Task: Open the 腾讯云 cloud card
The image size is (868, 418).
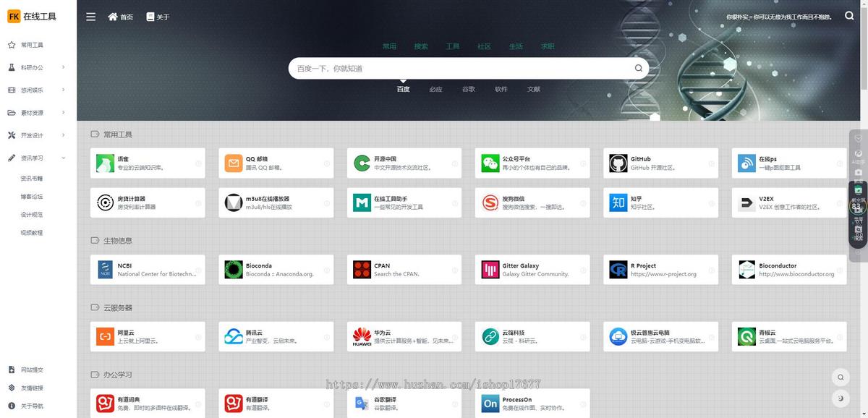Action: click(x=276, y=336)
